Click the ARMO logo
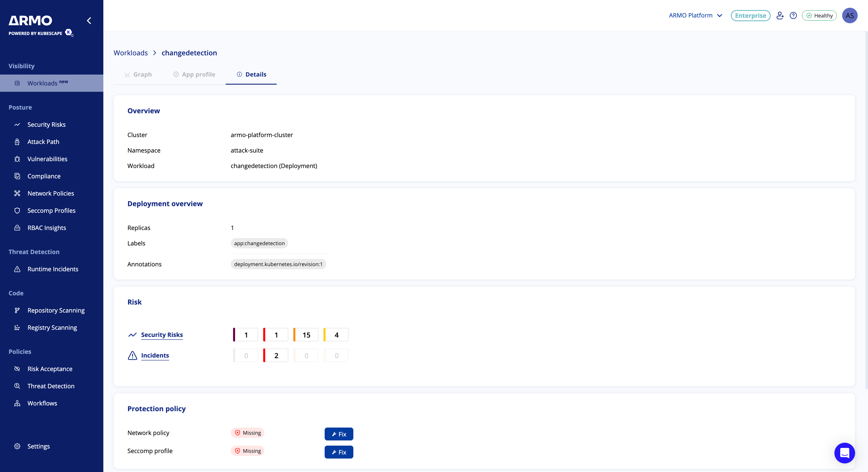Viewport: 868px width, 472px height. click(30, 21)
